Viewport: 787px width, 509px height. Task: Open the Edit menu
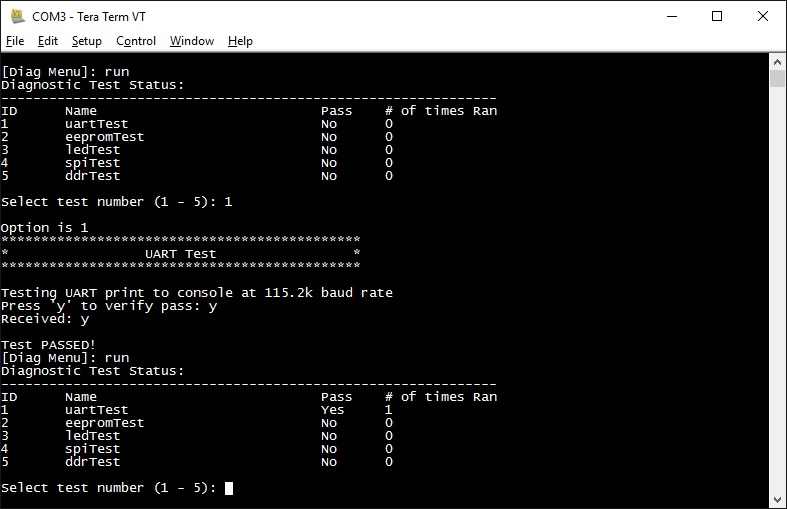(x=48, y=41)
